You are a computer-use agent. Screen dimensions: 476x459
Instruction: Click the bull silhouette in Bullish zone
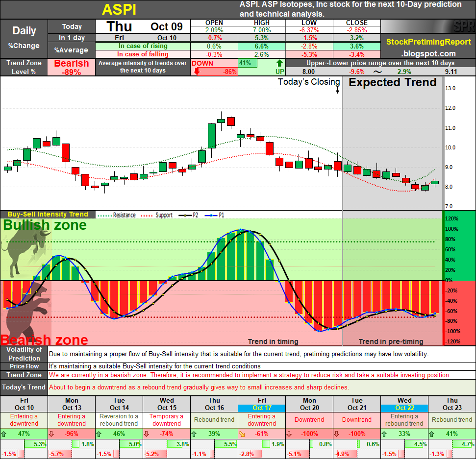[26, 250]
